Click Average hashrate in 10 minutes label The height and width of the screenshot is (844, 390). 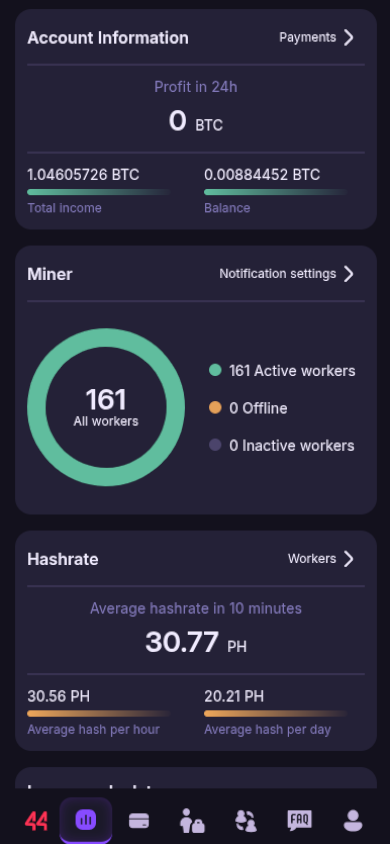[x=196, y=608]
